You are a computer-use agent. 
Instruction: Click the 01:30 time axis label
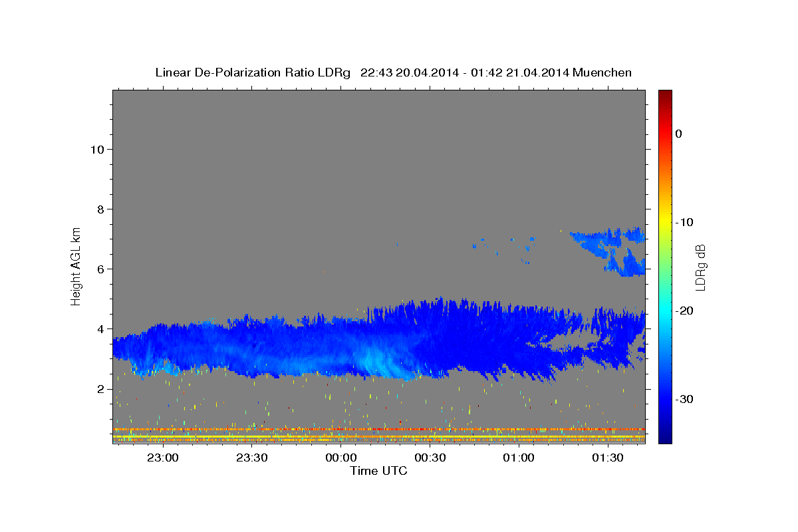pyautogui.click(x=608, y=458)
